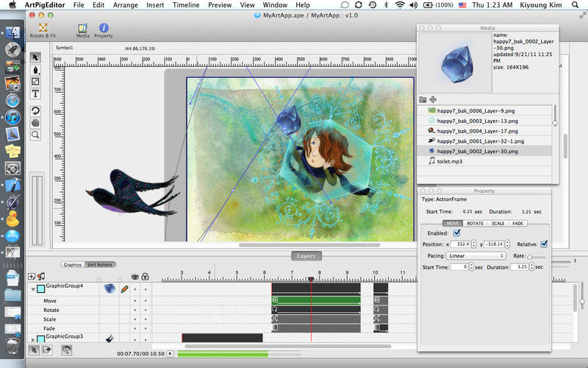Click the lock column header icon
This screenshot has width=588, height=368.
click(145, 277)
